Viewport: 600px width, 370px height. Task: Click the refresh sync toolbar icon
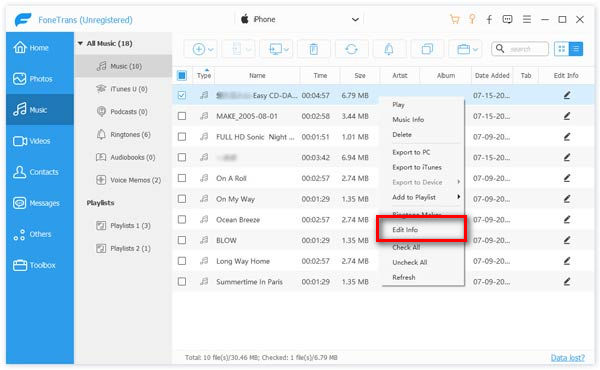[351, 49]
